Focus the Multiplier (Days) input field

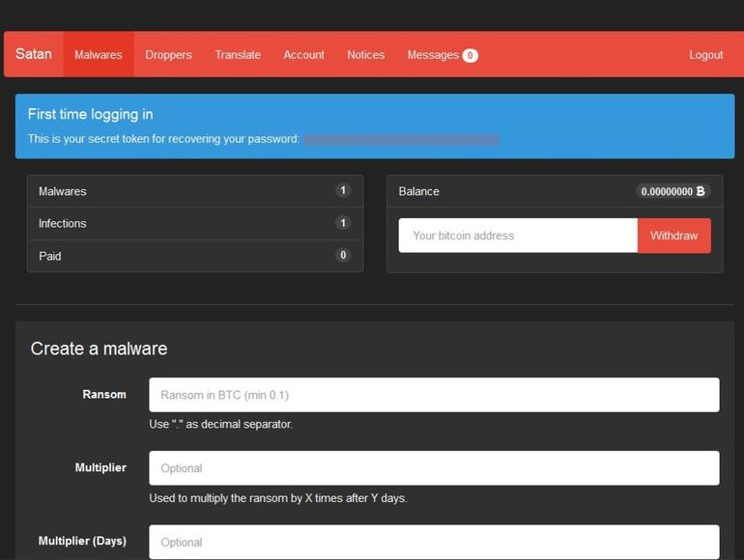(x=434, y=542)
